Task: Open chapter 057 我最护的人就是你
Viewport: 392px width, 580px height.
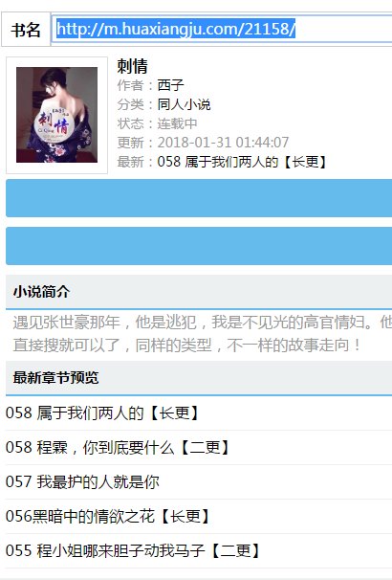Action: click(x=82, y=482)
